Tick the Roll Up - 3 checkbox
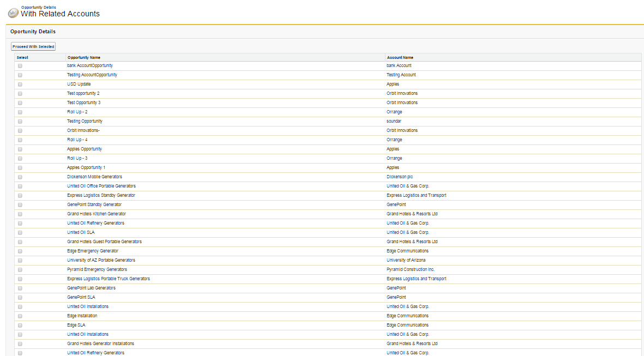The image size is (644, 356). [20, 159]
